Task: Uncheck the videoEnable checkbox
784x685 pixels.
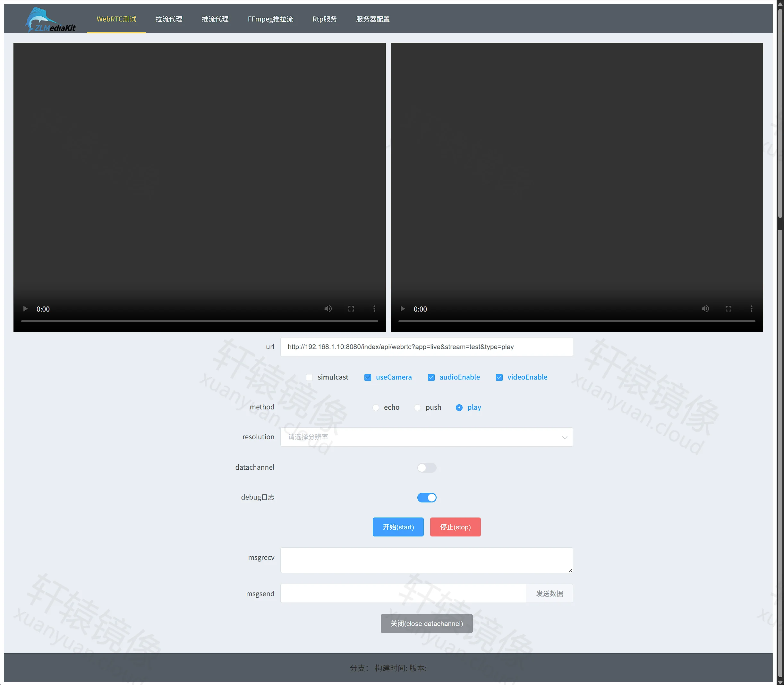Action: (499, 378)
